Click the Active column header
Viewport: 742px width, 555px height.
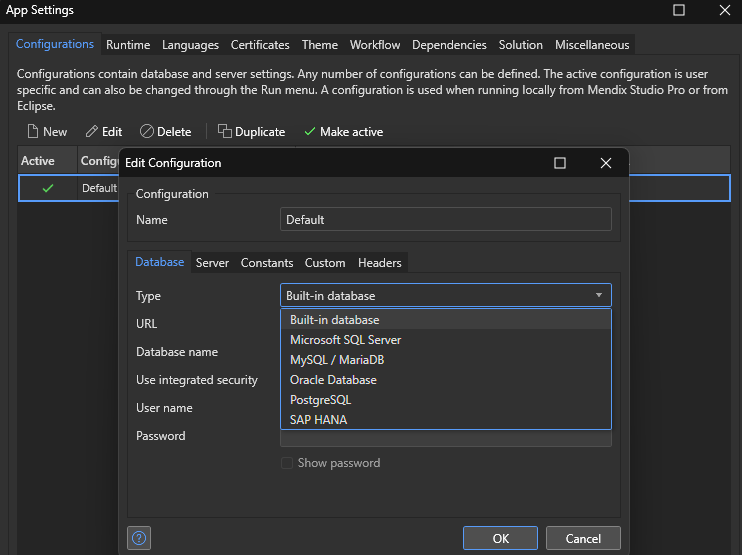click(47, 161)
